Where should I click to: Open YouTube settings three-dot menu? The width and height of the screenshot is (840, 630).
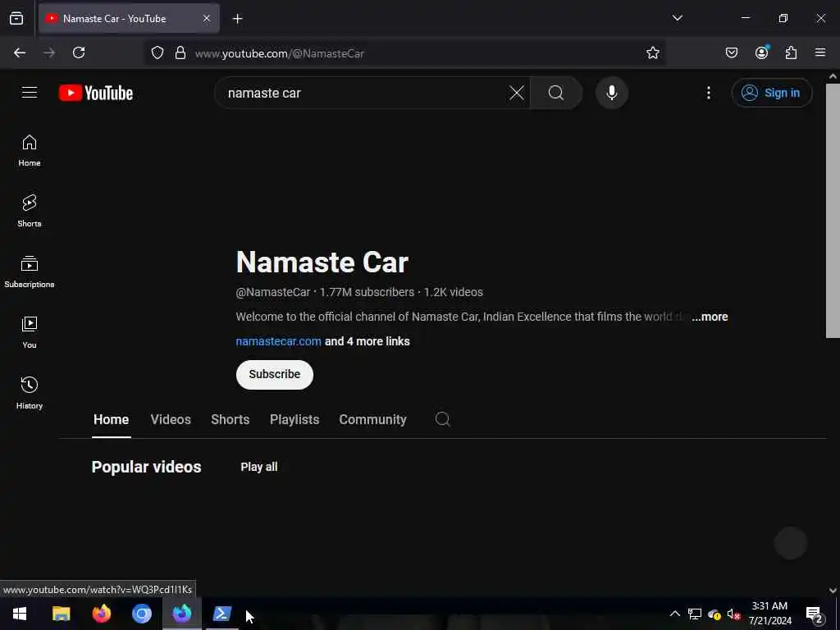click(708, 93)
